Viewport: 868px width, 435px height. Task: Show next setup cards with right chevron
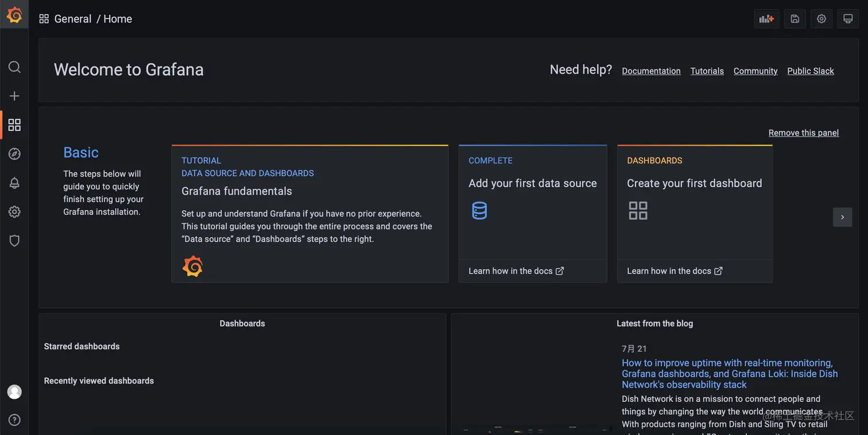pos(842,217)
